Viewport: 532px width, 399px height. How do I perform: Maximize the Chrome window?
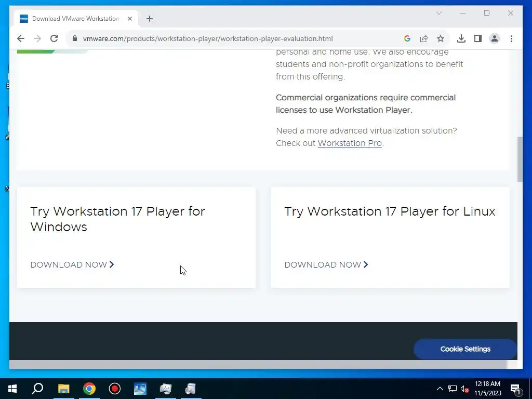(487, 13)
